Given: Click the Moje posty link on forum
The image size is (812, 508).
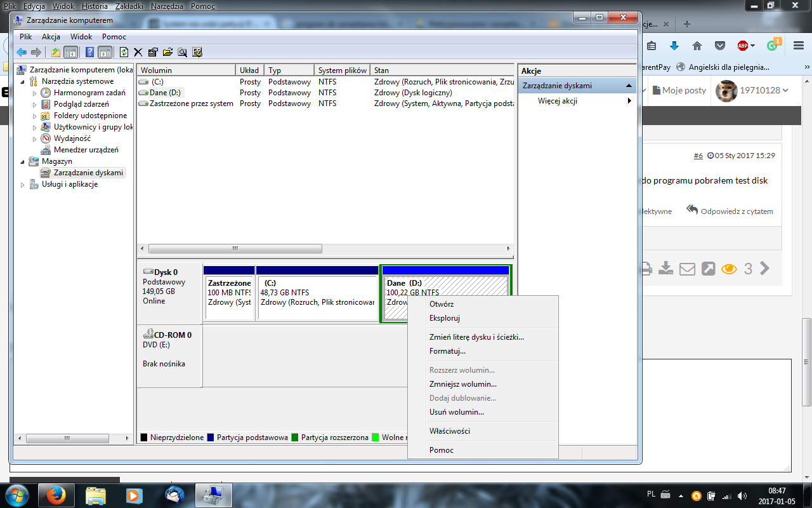Looking at the screenshot, I should [679, 90].
